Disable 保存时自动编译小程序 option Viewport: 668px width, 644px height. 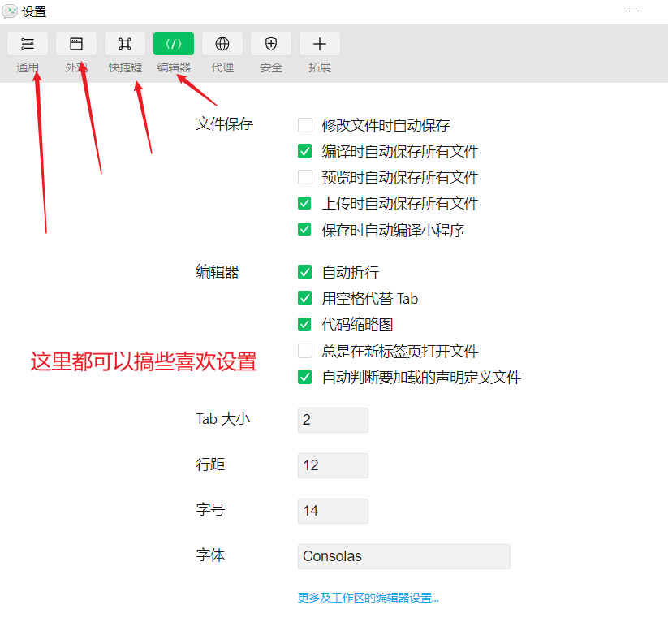coord(304,230)
